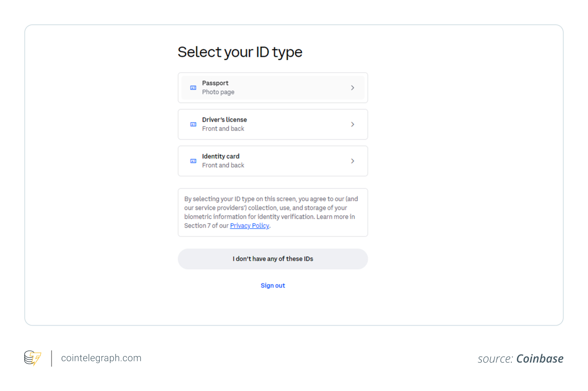Choose the Driver's license Front and back option

click(x=273, y=124)
